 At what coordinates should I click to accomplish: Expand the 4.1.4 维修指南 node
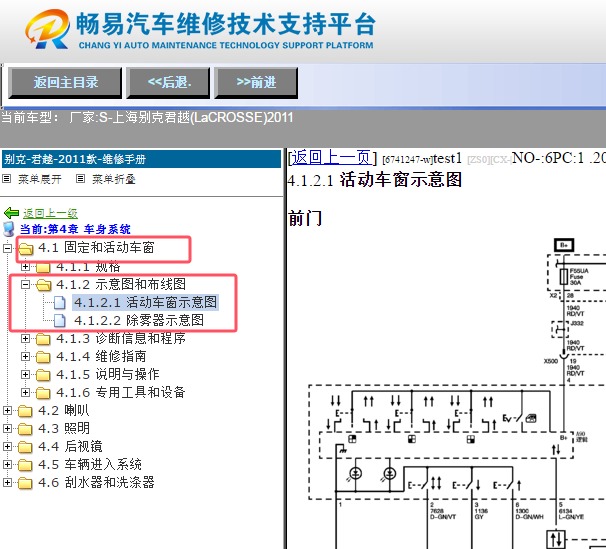(x=26, y=357)
